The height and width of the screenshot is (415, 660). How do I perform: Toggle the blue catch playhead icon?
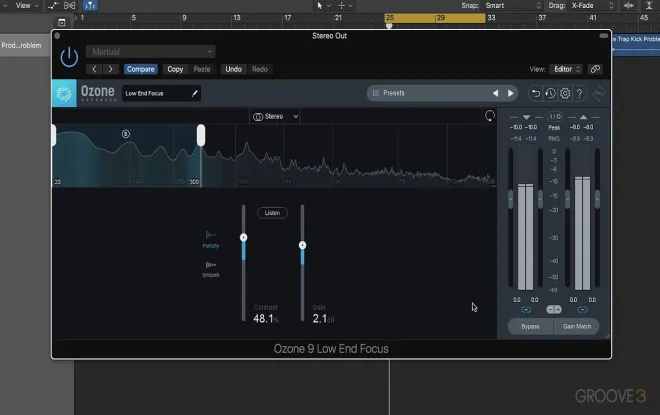[90, 5]
